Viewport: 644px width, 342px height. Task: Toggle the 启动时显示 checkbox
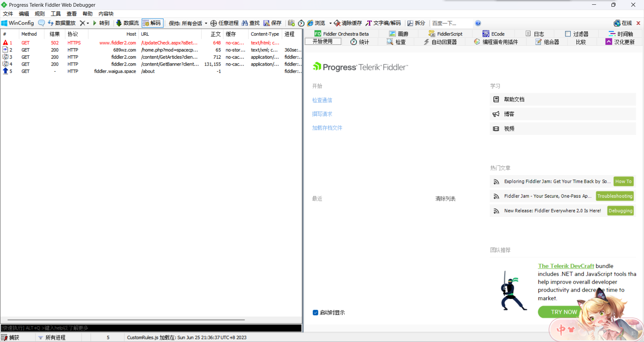click(x=315, y=313)
